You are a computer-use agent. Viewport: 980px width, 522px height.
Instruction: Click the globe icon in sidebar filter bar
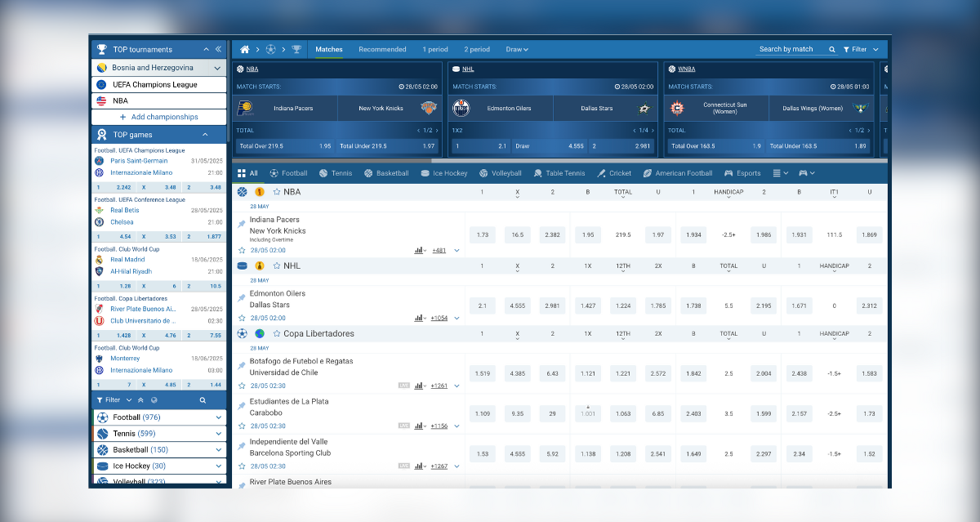pos(154,400)
